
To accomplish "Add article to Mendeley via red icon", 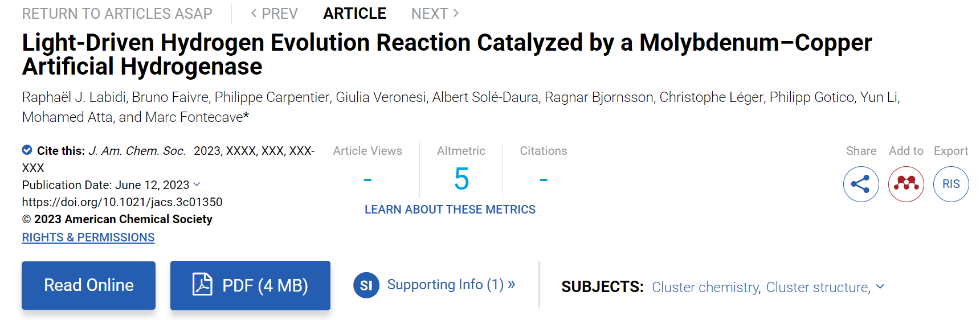I will (x=906, y=184).
